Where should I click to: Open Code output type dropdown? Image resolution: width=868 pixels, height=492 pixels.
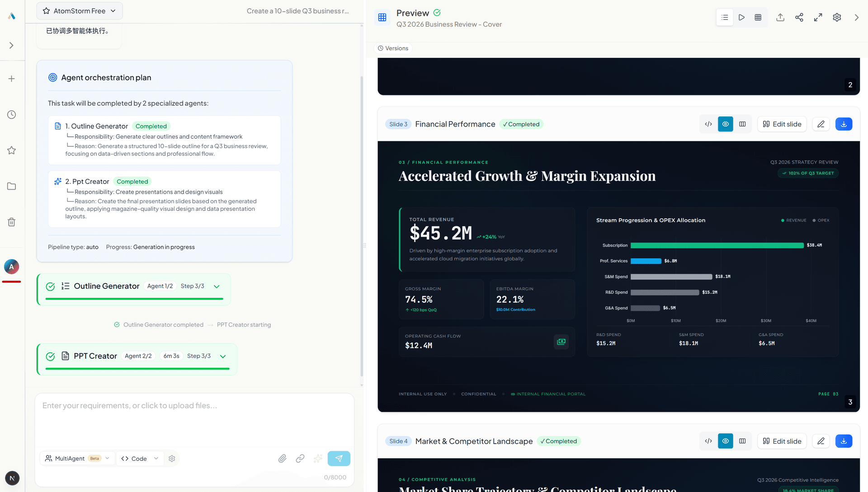pyautogui.click(x=140, y=458)
